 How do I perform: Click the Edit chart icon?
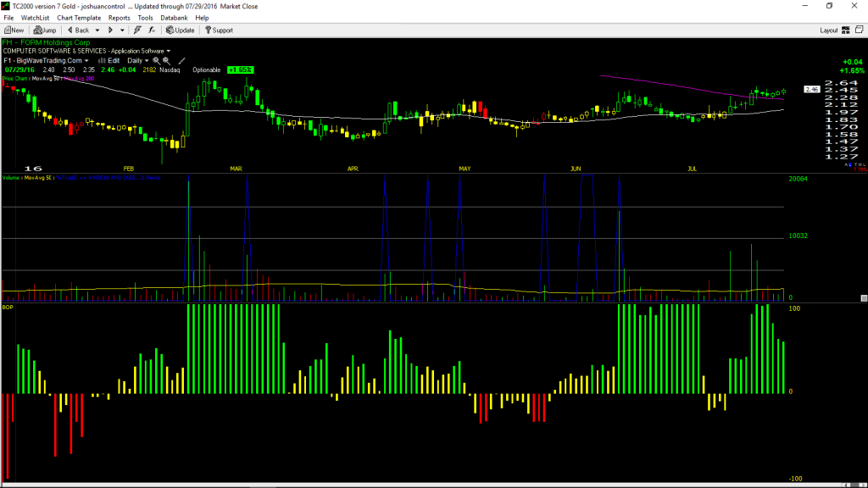pos(109,61)
